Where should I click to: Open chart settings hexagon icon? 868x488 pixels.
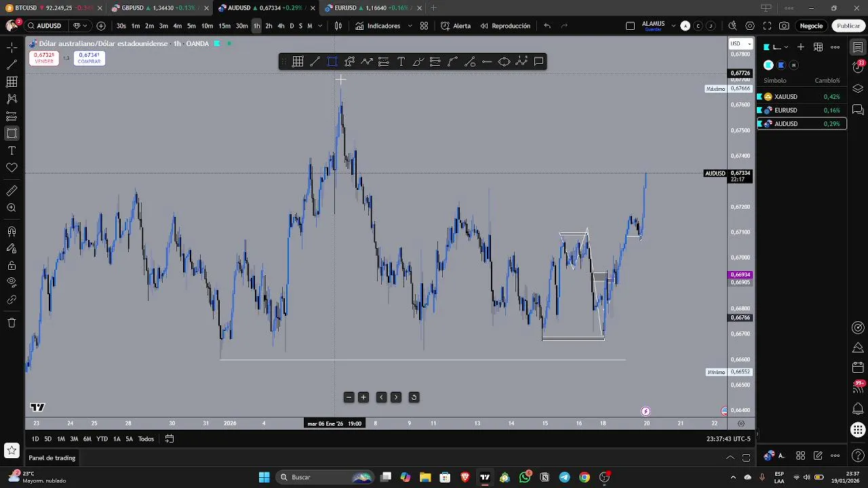(749, 26)
